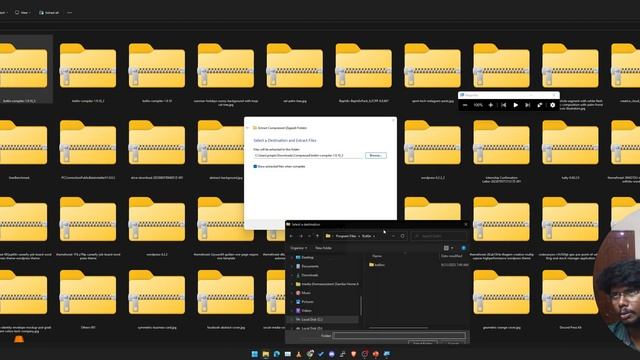This screenshot has height=360, width=640.
Task: Close the Select a destination dialog
Action: coord(466,224)
